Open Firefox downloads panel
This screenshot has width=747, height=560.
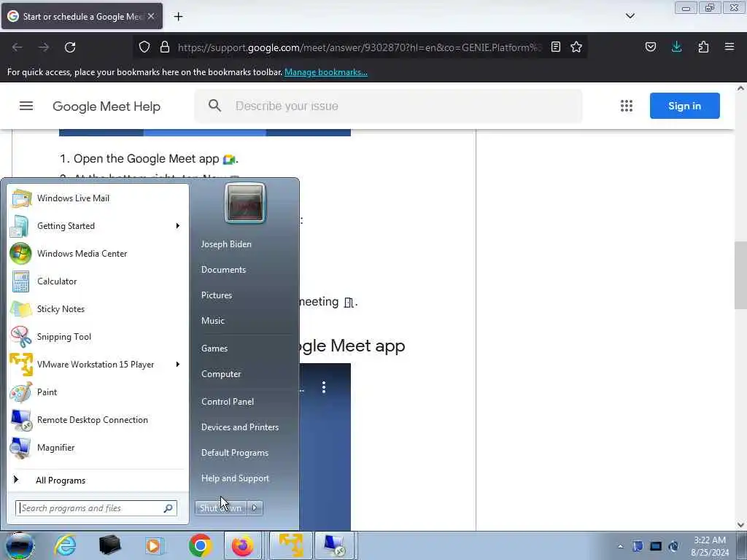pyautogui.click(x=676, y=47)
